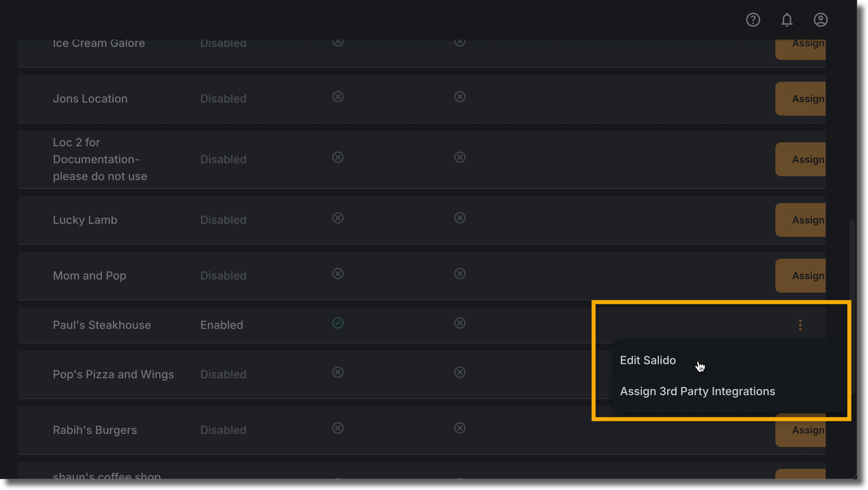Click green check icon for Paul's Steakhouse

(x=337, y=323)
